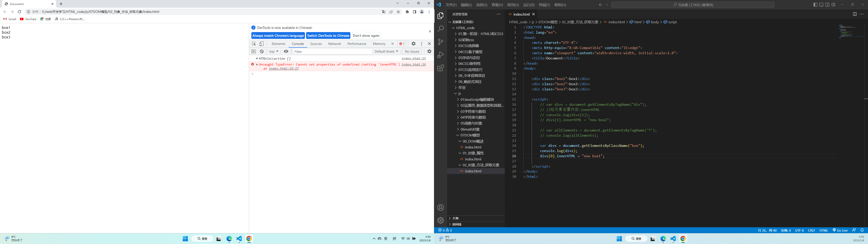
Task: Open Source Control in the VS Code activity bar
Action: pyautogui.click(x=440, y=42)
